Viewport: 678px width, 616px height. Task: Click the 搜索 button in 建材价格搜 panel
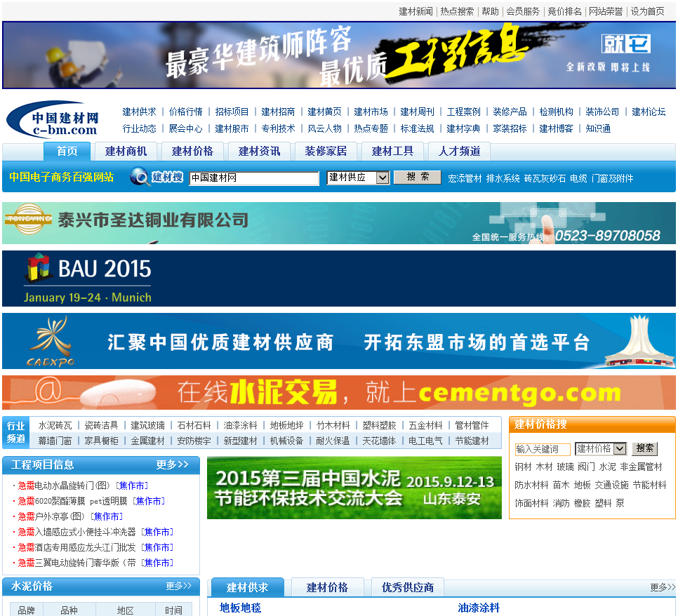pos(645,448)
